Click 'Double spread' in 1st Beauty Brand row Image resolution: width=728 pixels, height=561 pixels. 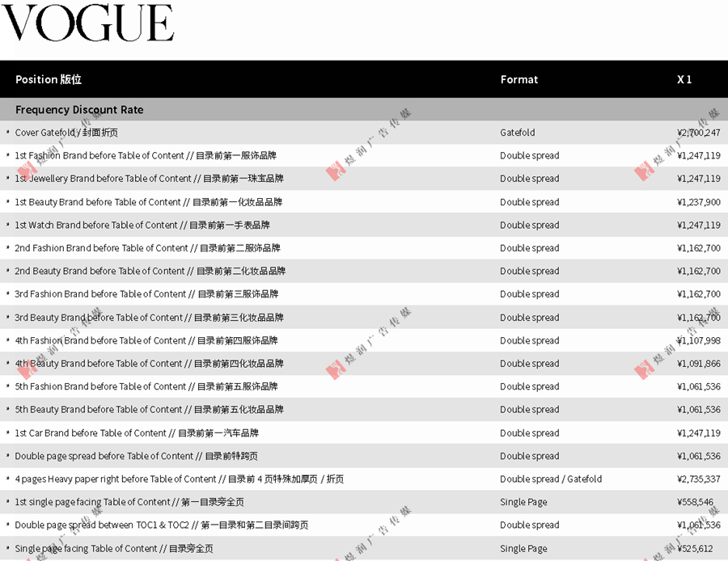(530, 202)
